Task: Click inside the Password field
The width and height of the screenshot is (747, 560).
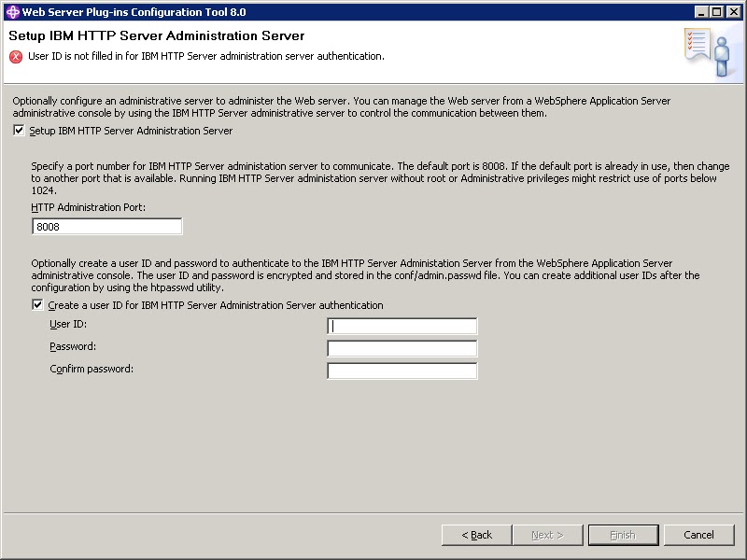Action: (402, 346)
